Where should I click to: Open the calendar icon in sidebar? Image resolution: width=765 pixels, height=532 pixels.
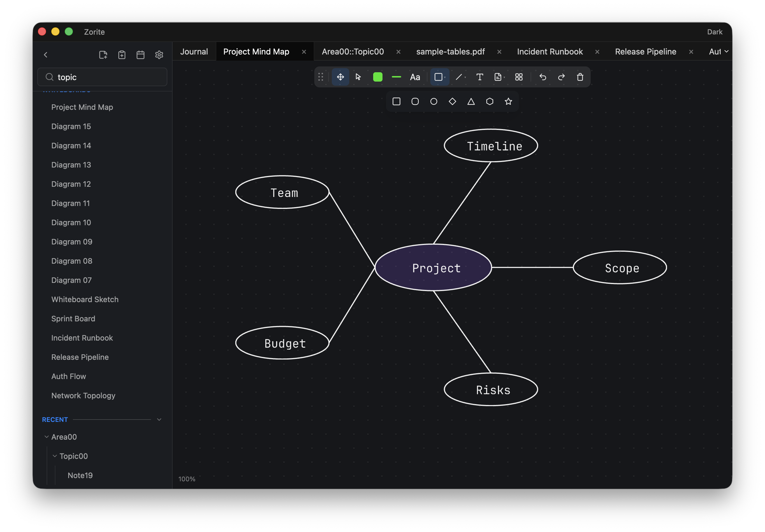(x=141, y=54)
